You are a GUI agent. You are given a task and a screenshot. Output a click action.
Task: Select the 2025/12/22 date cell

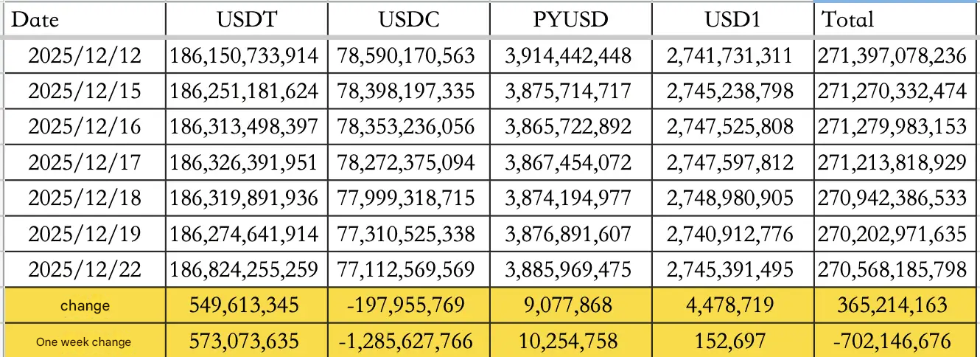pos(83,270)
